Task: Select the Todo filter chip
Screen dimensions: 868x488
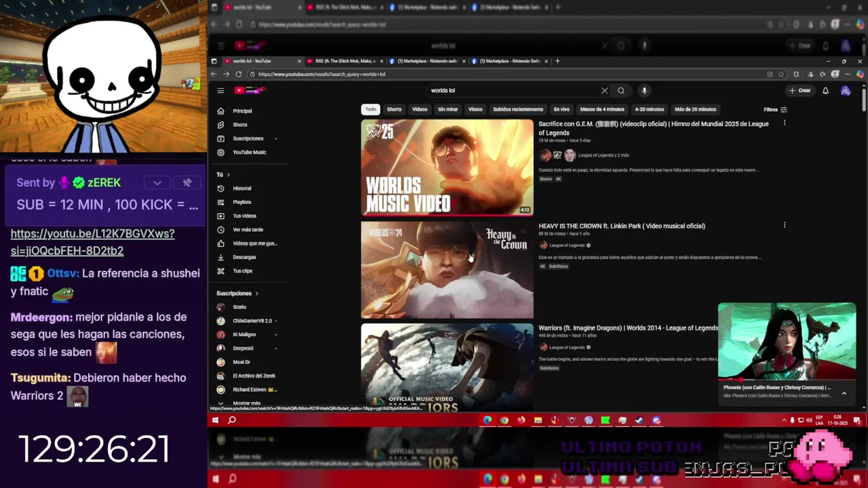Action: 370,109
